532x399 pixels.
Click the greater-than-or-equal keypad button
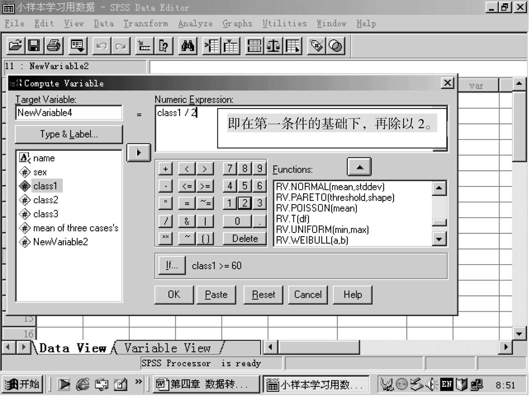(x=205, y=186)
